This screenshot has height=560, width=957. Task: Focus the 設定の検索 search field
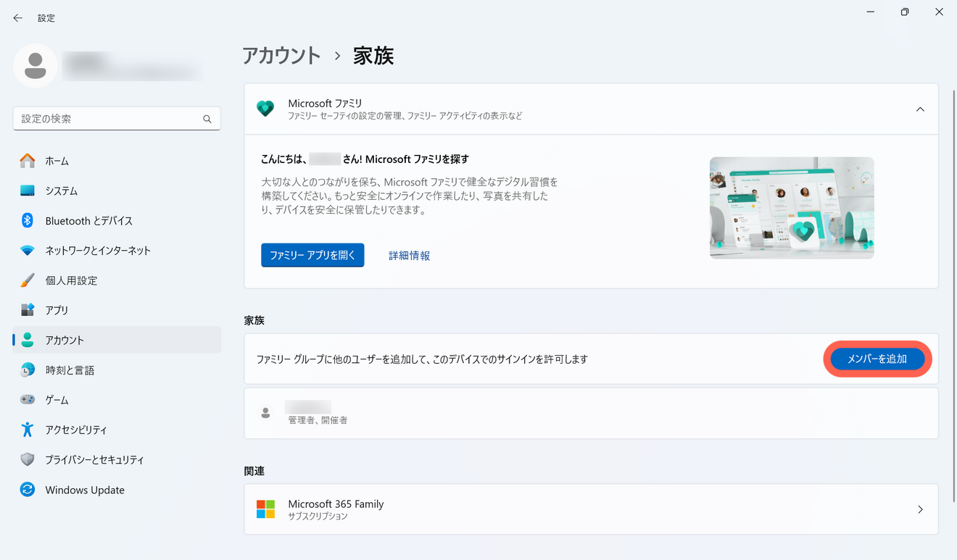pyautogui.click(x=117, y=119)
